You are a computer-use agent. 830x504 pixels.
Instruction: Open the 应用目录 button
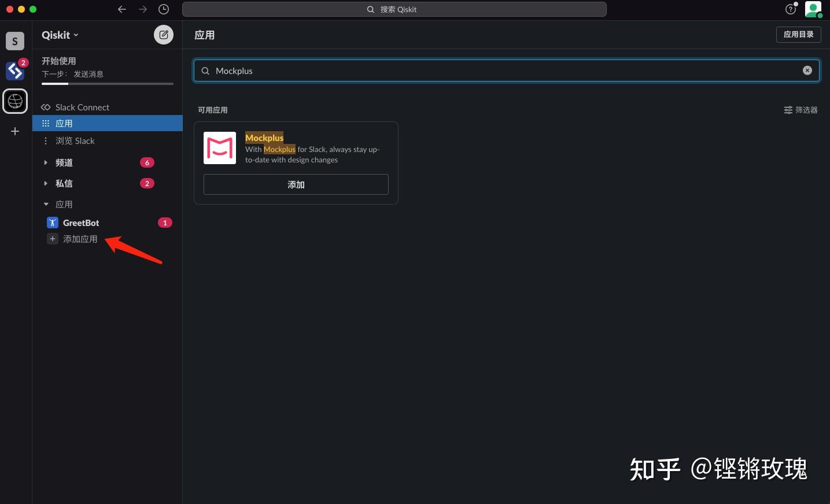tap(798, 35)
